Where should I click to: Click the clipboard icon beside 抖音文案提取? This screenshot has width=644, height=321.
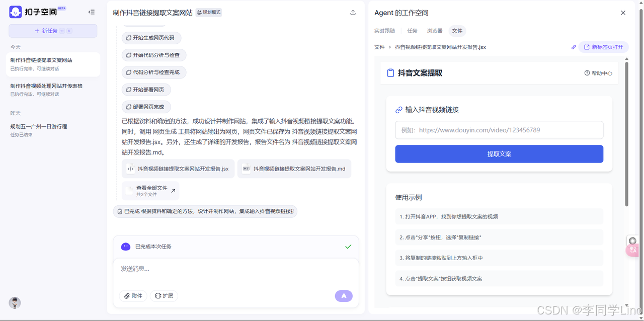[390, 73]
